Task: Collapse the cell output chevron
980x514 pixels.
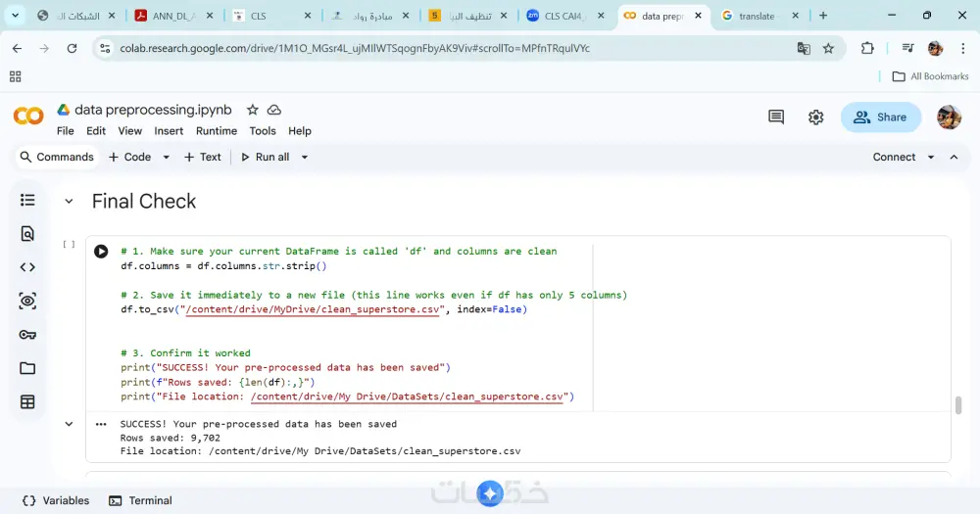Action: [x=69, y=424]
